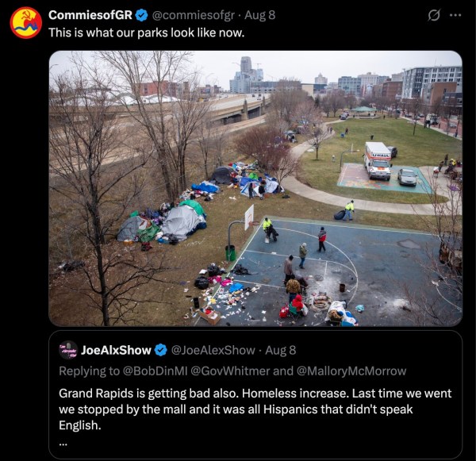Open the @BobDinMI mention
The image size is (476, 461).
pos(155,371)
